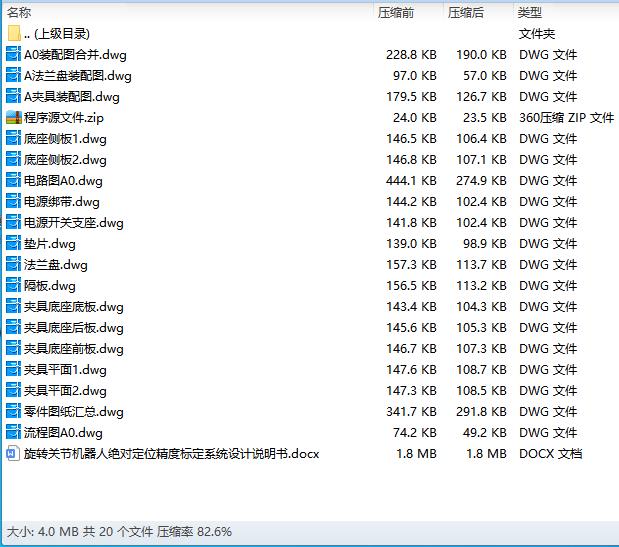
Task: Sort by the 压缩后 column header
Action: coord(466,13)
